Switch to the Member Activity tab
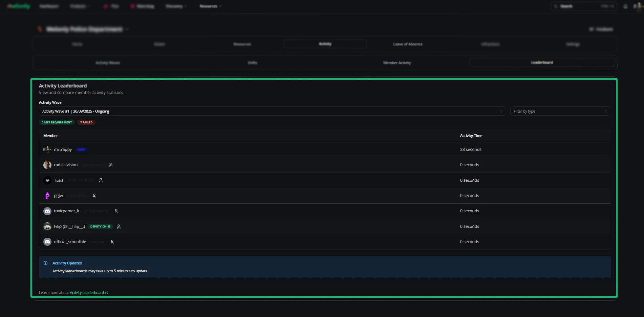Viewport: 644px width, 317px height. tap(397, 63)
